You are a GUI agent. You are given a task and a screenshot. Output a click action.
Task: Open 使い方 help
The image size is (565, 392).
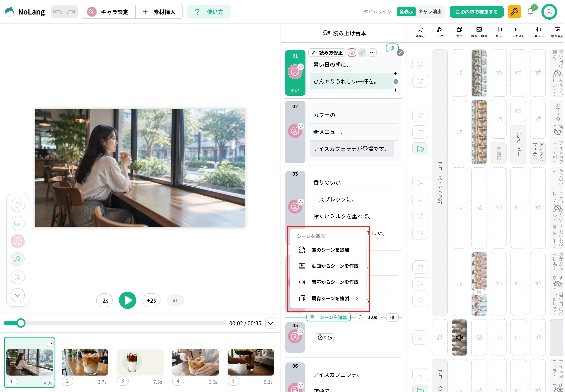(x=209, y=12)
